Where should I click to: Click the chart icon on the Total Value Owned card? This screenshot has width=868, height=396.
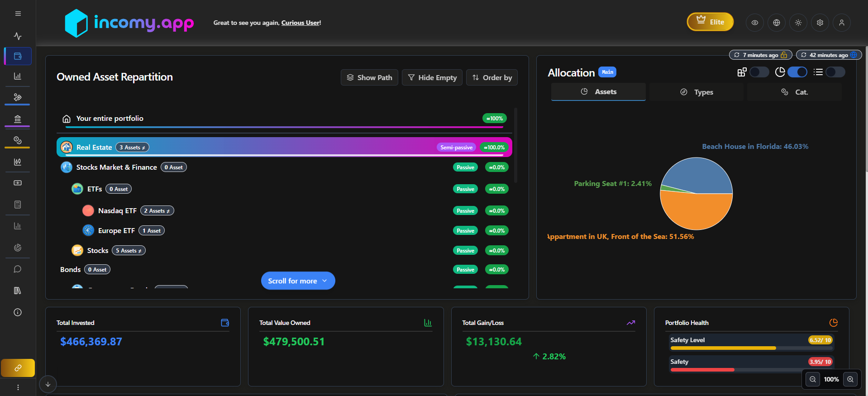coord(428,323)
